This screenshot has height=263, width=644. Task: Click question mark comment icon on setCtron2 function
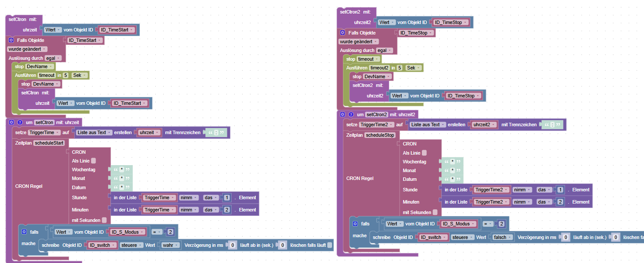pos(351,114)
